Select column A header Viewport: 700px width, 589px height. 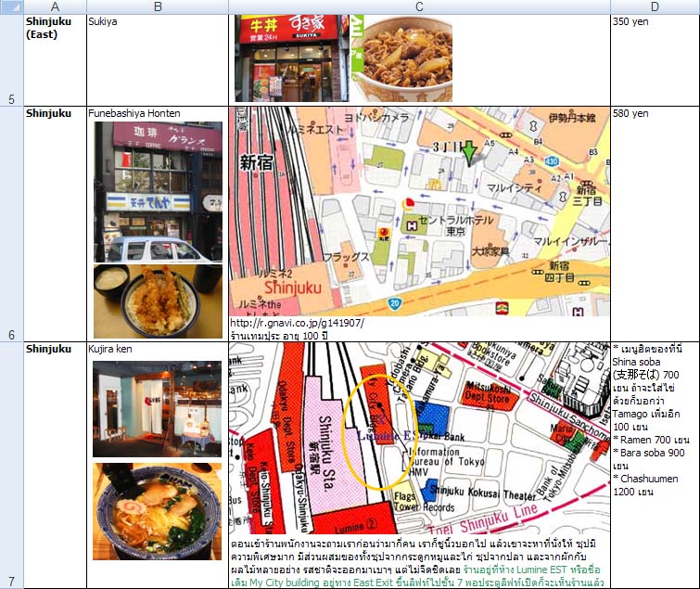click(x=55, y=6)
